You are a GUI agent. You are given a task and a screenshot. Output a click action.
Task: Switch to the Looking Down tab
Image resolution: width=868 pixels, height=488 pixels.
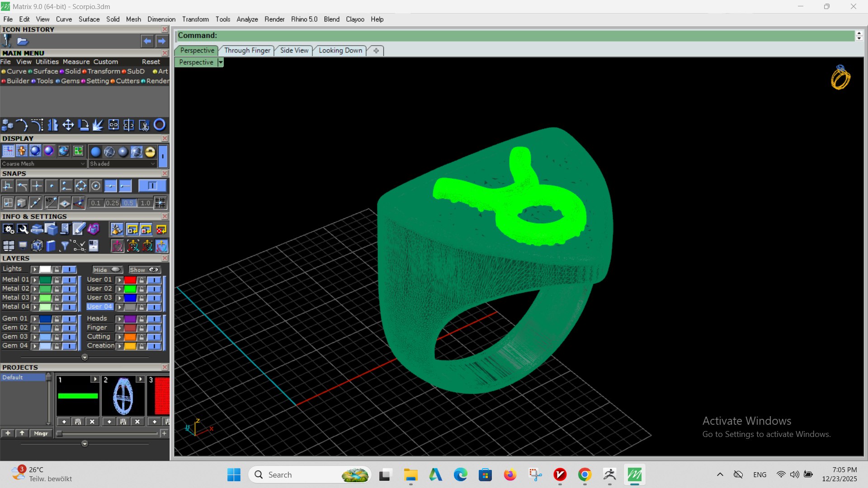coord(340,50)
